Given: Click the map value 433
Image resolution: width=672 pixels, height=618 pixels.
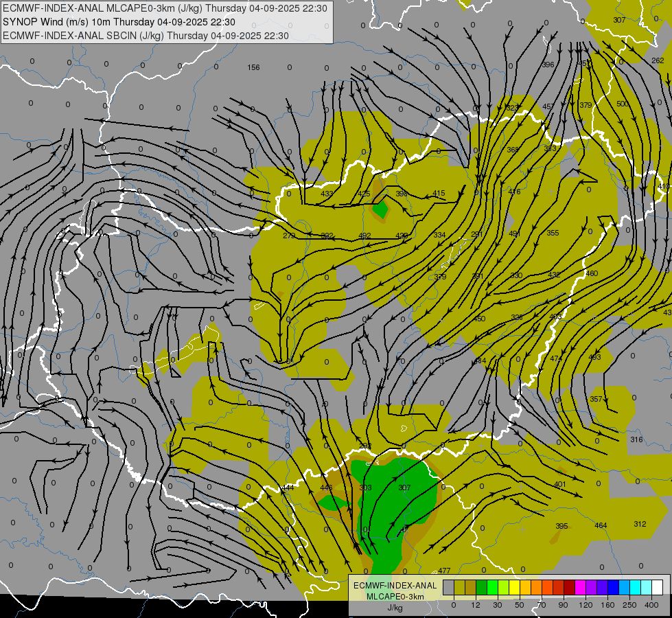Looking at the screenshot, I should tap(327, 194).
